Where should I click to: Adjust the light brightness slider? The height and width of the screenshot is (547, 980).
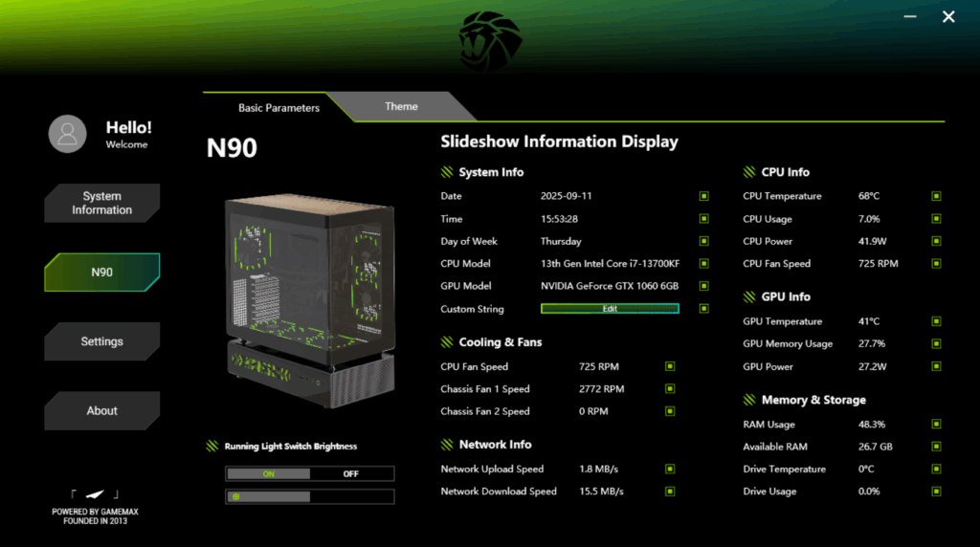[309, 497]
